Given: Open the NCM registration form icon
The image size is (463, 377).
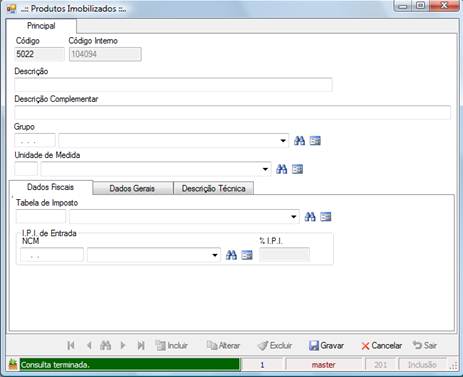Looking at the screenshot, I should click(x=247, y=255).
